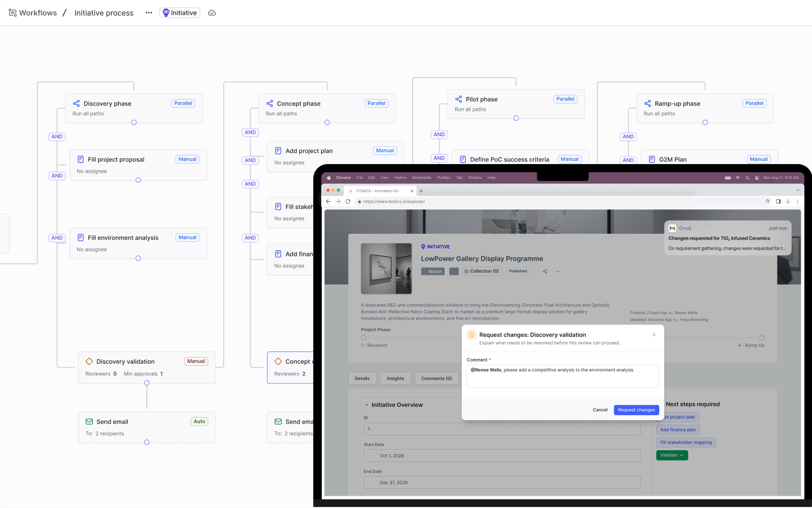Open the Validate dropdown button
Screen dimensions: 812x508
click(x=672, y=455)
